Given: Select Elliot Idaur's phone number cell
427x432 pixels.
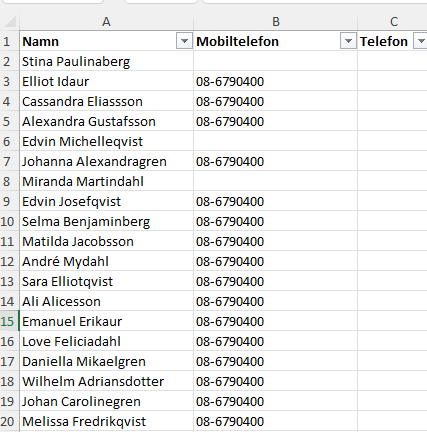Looking at the screenshot, I should (x=275, y=81).
